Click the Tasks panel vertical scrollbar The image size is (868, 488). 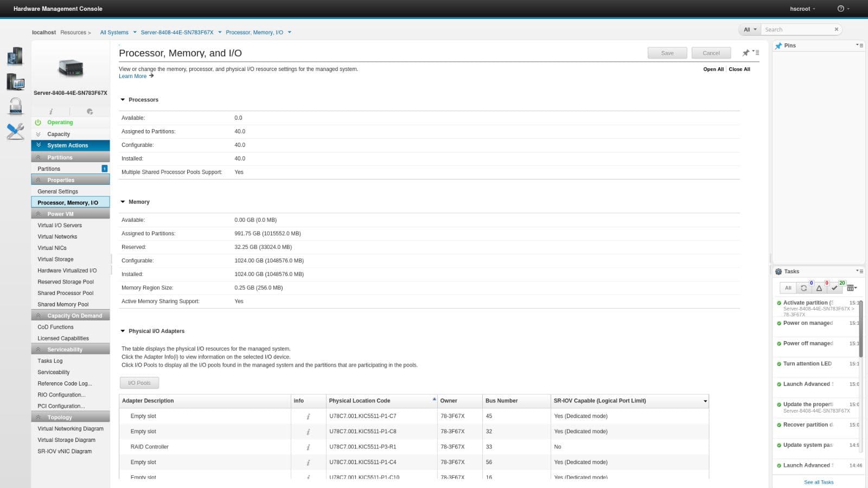(860, 329)
